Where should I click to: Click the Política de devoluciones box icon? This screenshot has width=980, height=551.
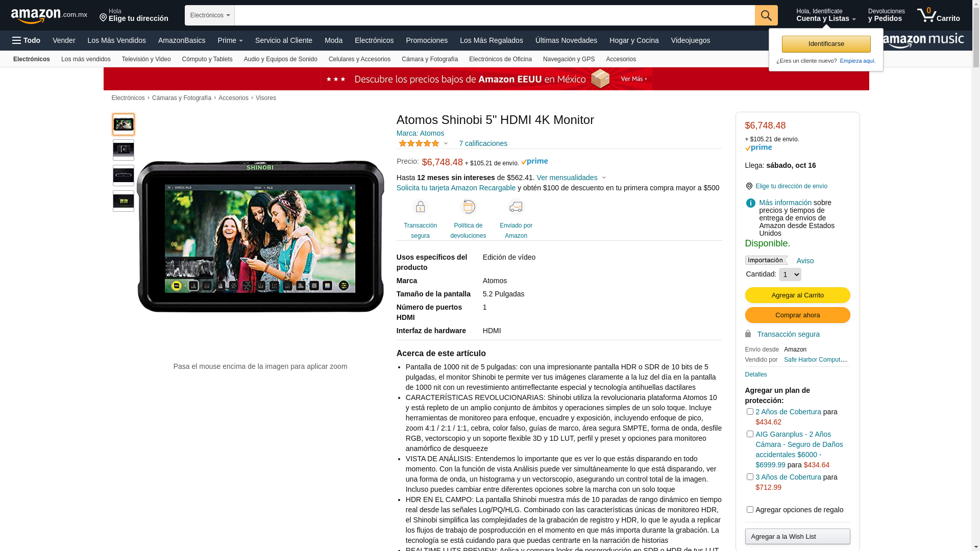click(468, 207)
